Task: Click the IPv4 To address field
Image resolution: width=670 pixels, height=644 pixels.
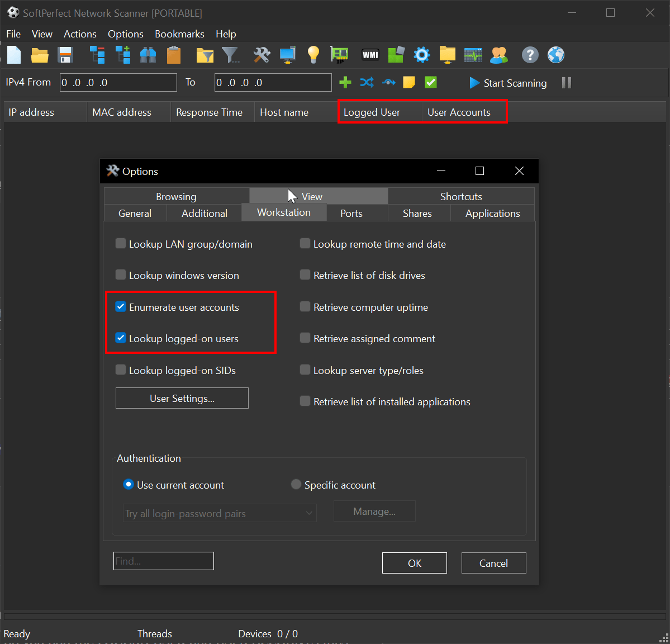Action: [x=273, y=83]
